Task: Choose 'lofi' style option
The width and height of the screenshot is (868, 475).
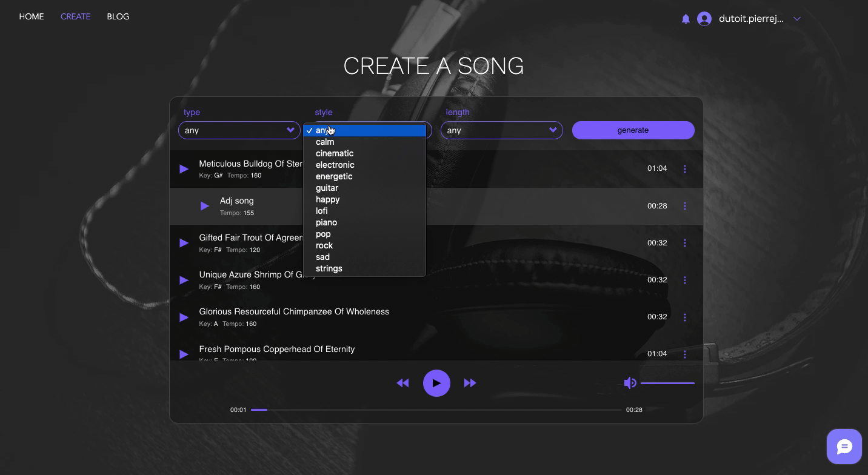Action: 365,211
